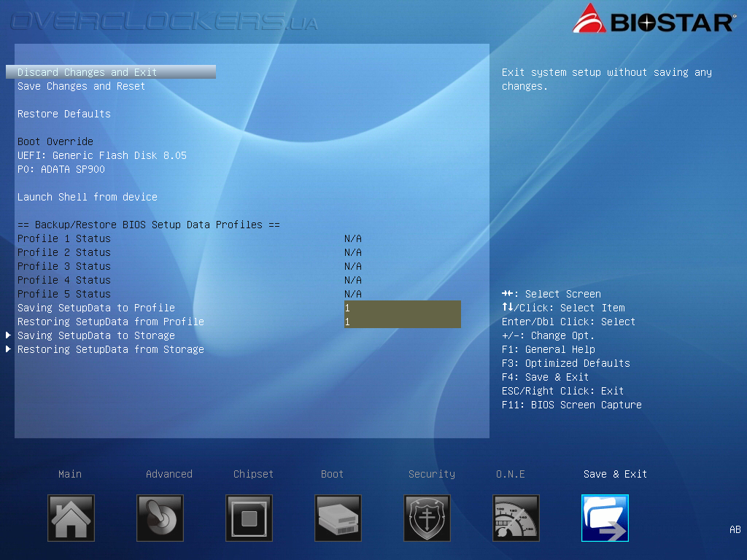The image size is (747, 560).
Task: Select Restore Defaults option
Action: [x=64, y=114]
